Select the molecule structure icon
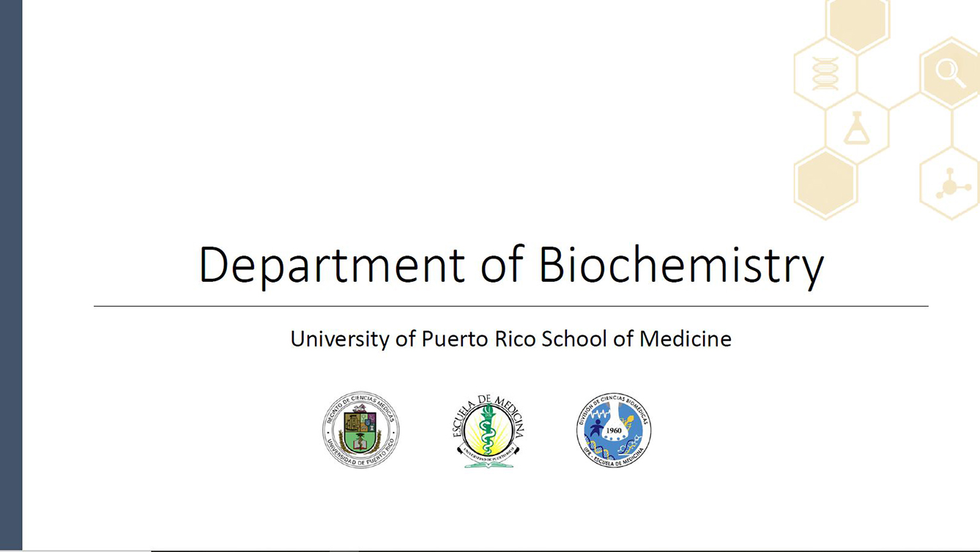Image resolution: width=980 pixels, height=552 pixels. 950,184
